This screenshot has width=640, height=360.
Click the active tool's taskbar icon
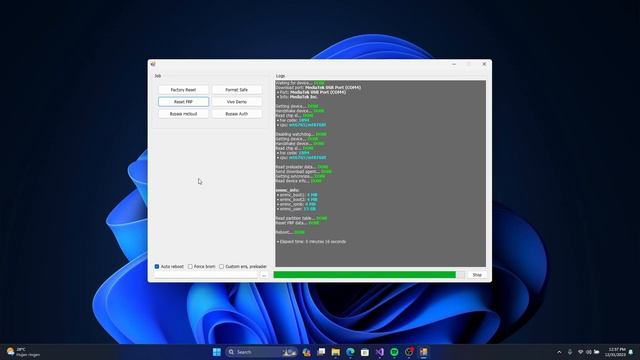(424, 352)
